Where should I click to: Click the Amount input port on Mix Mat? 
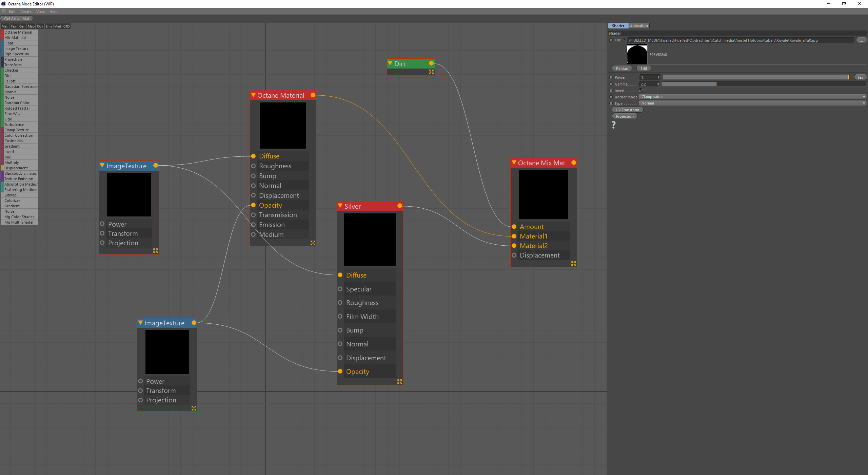514,227
